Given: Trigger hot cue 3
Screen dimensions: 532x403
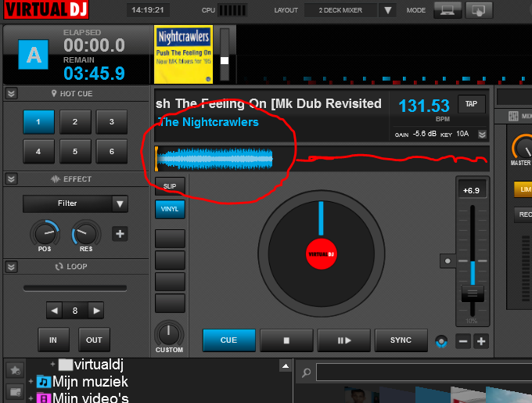Looking at the screenshot, I should pos(112,122).
